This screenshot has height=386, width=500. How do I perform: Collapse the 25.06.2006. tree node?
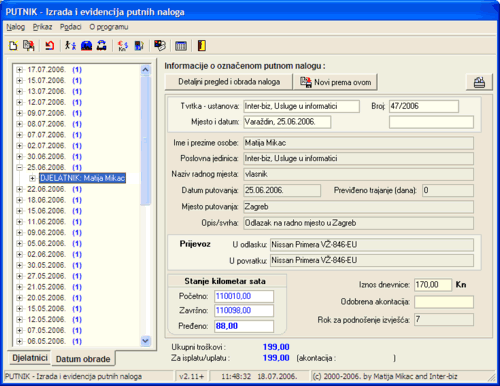[20, 167]
